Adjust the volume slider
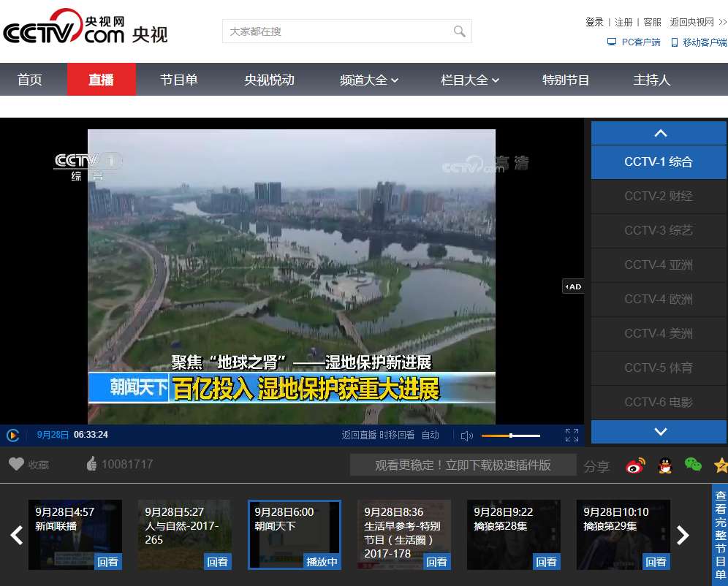 511,435
